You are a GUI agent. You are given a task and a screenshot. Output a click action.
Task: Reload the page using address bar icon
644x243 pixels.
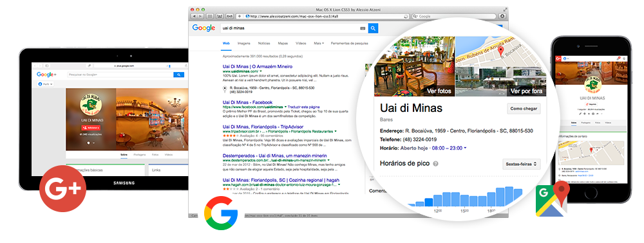pyautogui.click(x=406, y=16)
